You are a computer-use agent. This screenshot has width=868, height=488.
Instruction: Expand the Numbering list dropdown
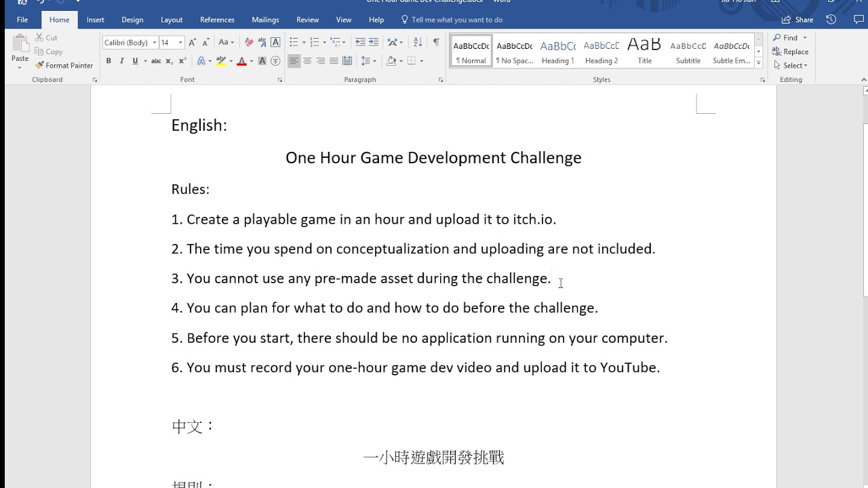click(324, 42)
